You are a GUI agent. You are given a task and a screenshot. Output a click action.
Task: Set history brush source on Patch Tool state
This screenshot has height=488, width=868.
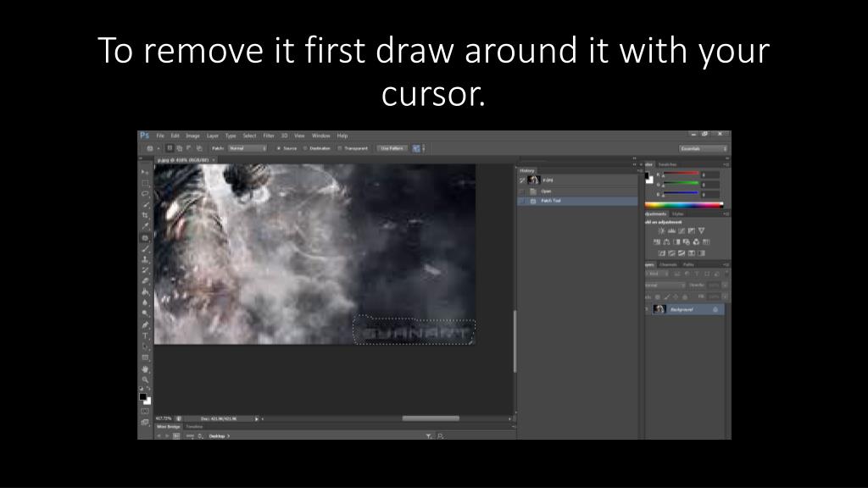(522, 201)
